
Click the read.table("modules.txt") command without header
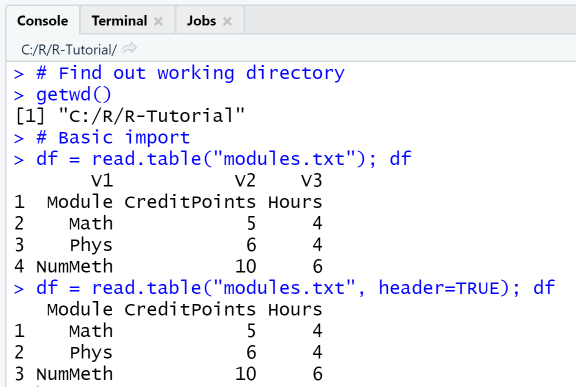click(224, 159)
